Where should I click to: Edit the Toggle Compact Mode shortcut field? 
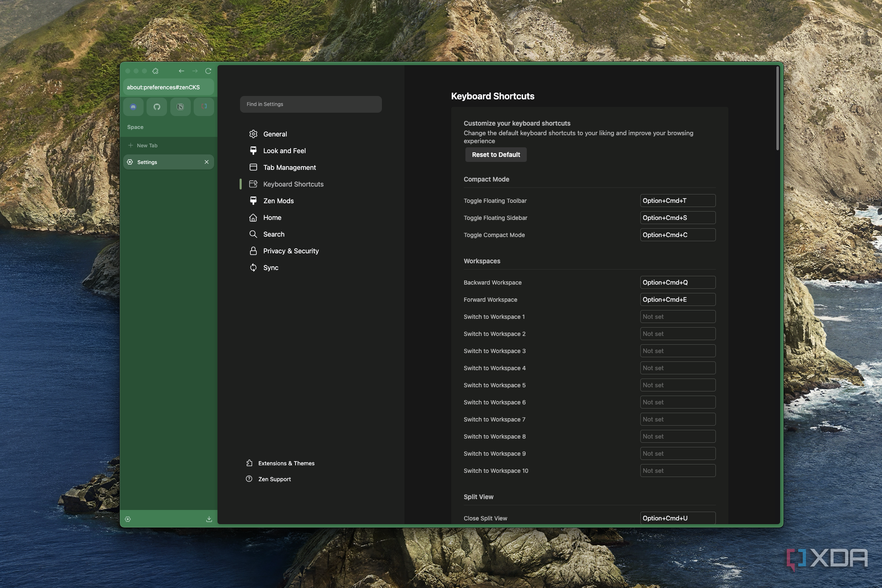click(677, 235)
